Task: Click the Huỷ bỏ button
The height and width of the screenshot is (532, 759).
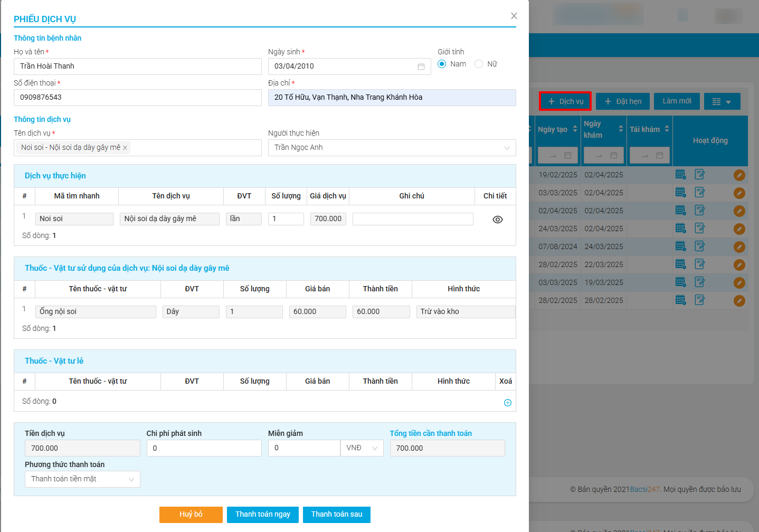Action: pos(191,515)
